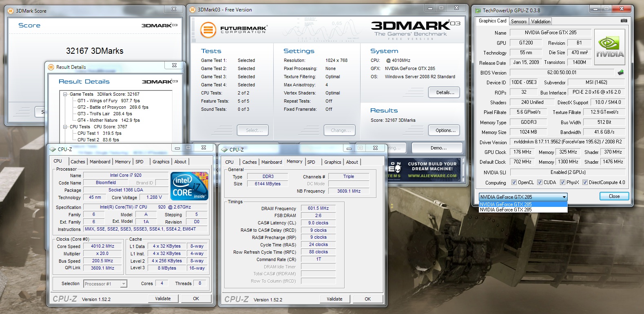
Task: Open the Graphics tab in left CPU-Z
Action: pyautogui.click(x=161, y=162)
